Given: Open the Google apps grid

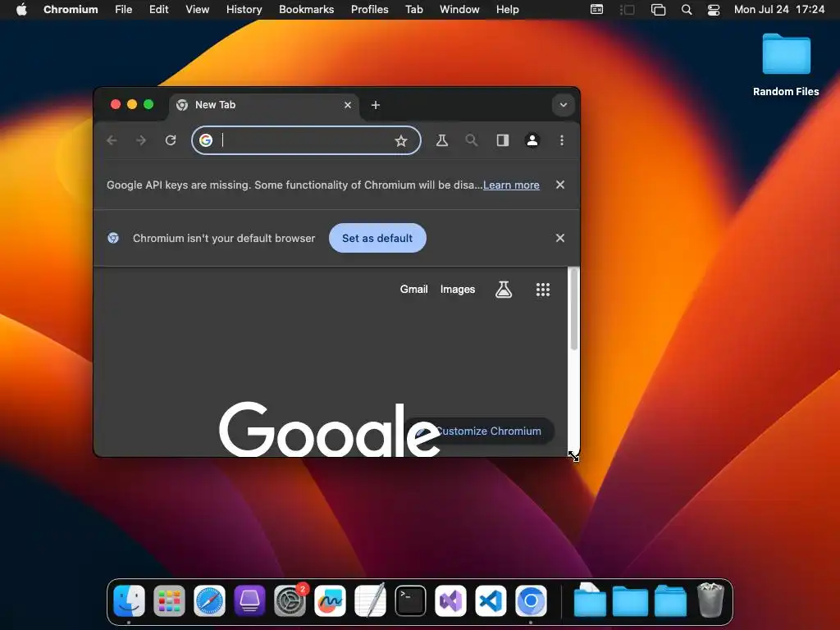Looking at the screenshot, I should click(543, 290).
